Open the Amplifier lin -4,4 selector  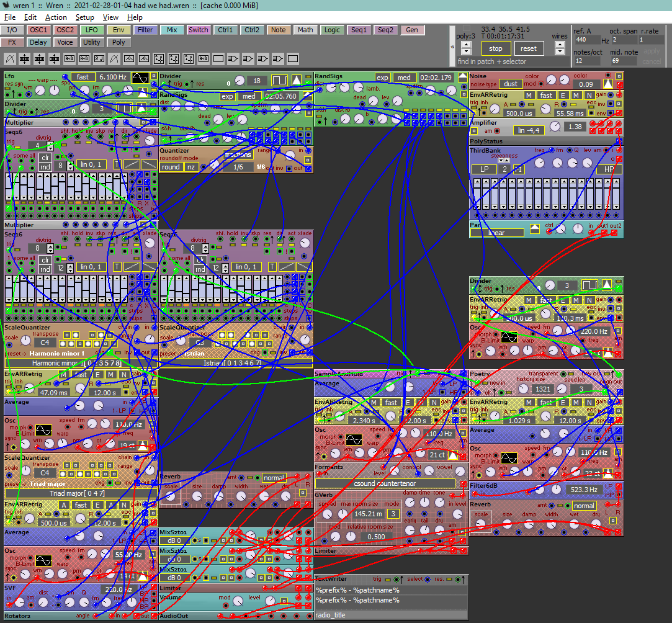529,130
